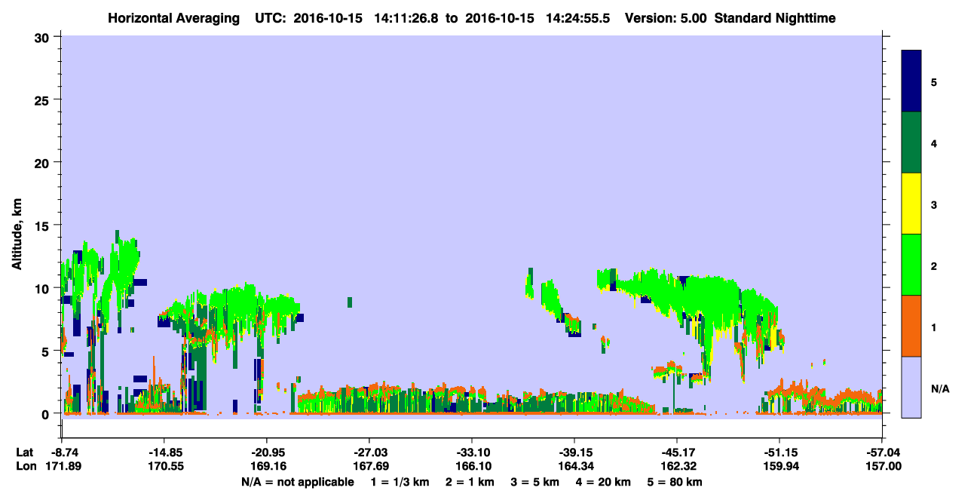The height and width of the screenshot is (503, 980).
Task: Click latitude value -14.85
Action: point(164,452)
